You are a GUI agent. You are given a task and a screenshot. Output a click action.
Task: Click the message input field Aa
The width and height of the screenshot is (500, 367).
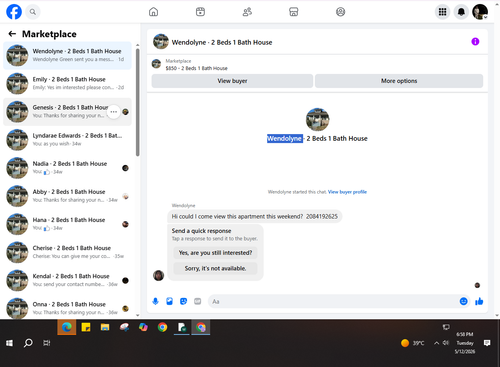point(333,301)
